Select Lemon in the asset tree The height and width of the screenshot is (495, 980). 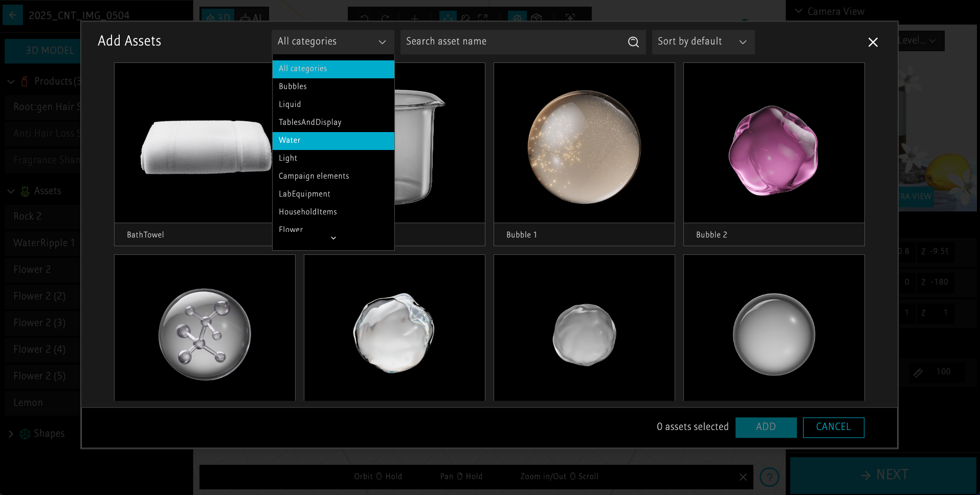click(x=43, y=403)
